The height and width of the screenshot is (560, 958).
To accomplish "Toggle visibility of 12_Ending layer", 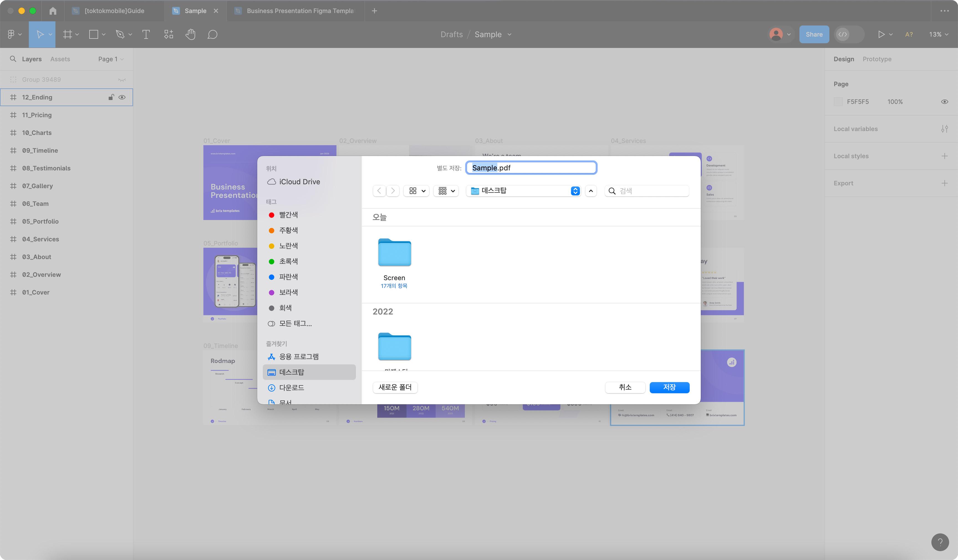I will [122, 97].
